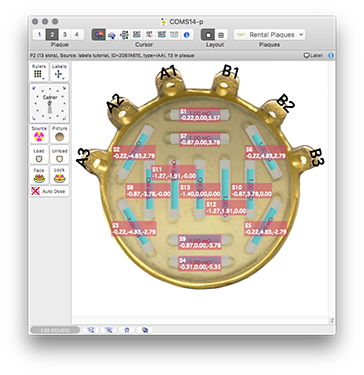Switch to single-pane Layout button

pos(208,35)
